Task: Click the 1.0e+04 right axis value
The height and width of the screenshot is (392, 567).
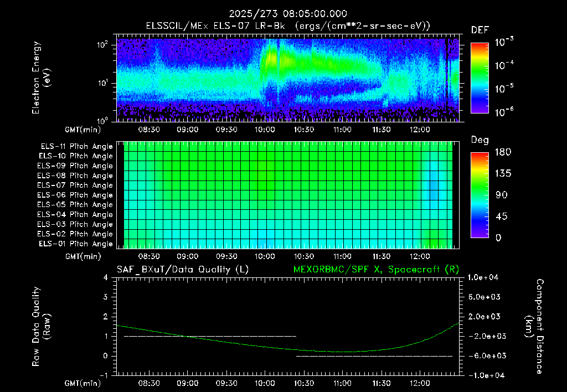Action: (483, 277)
